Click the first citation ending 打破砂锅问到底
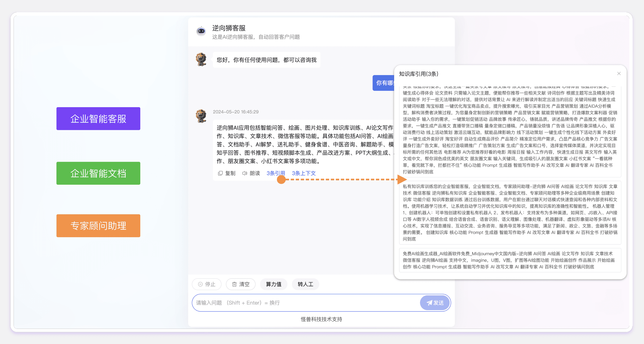Image resolution: width=644 pixels, height=344 pixels. click(510, 132)
